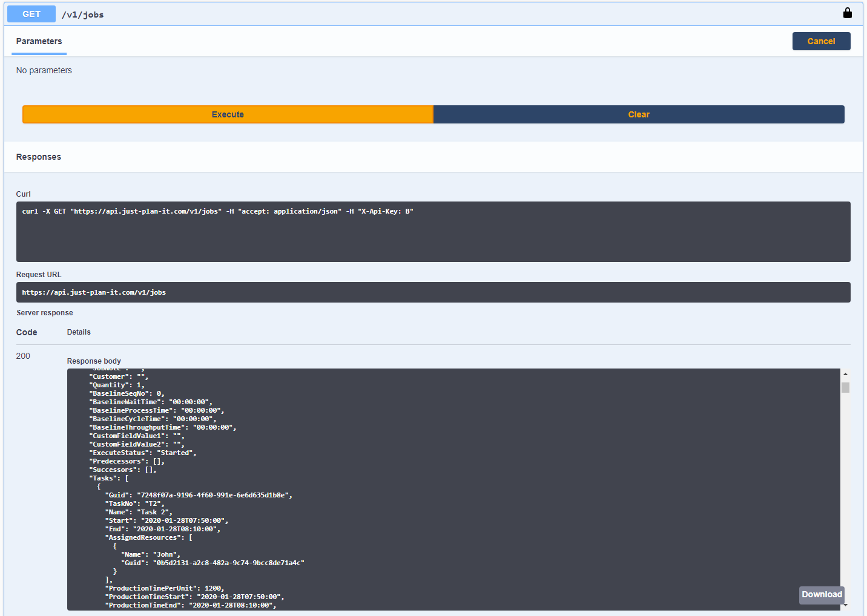Click the "Tasks": [ line
This screenshot has width=867, height=616.
pos(109,478)
